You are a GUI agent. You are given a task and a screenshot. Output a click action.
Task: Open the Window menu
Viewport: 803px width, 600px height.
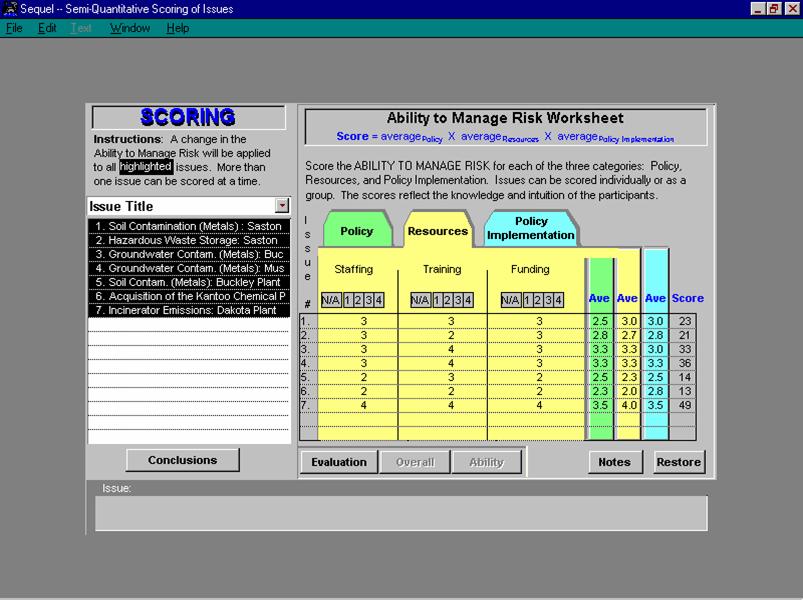[x=130, y=28]
